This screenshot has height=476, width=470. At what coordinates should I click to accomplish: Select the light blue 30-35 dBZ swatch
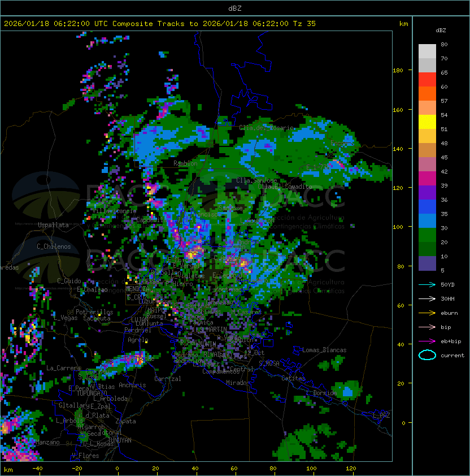tap(427, 221)
